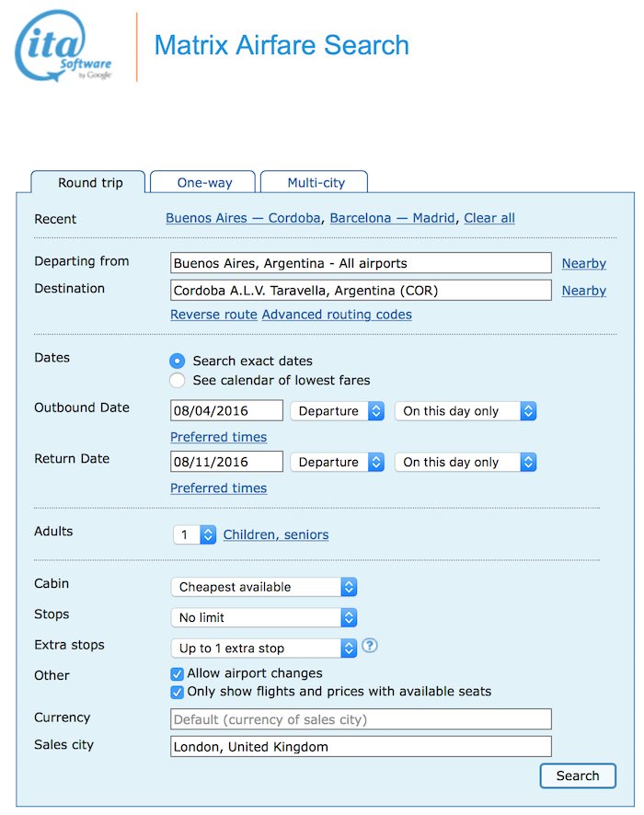The image size is (644, 815).
Task: Open Advanced routing codes link
Action: pos(337,315)
